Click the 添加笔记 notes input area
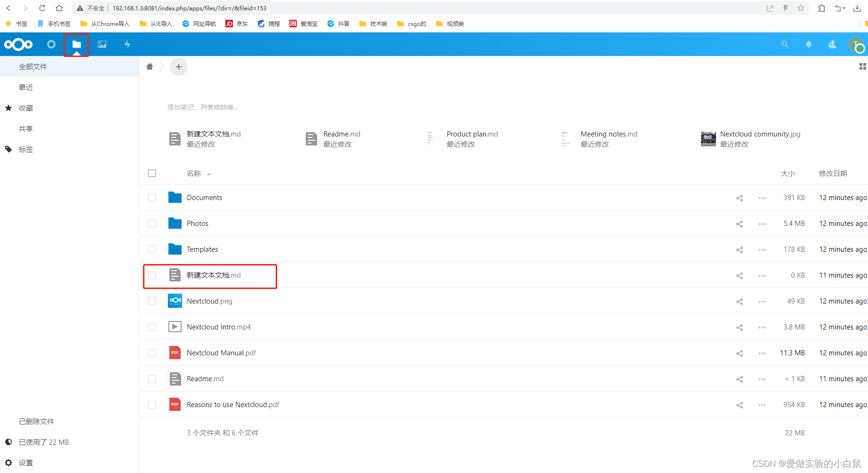This screenshot has height=473, width=868. [x=202, y=107]
